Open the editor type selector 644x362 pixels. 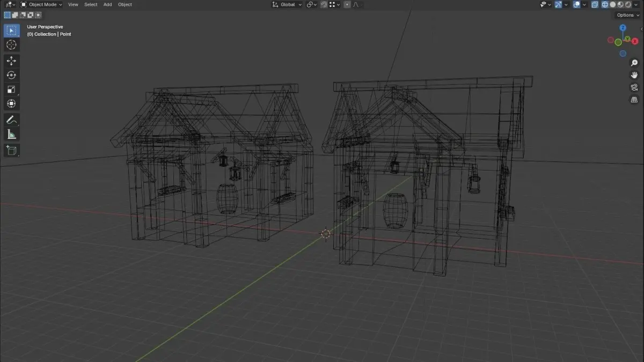[x=10, y=4]
